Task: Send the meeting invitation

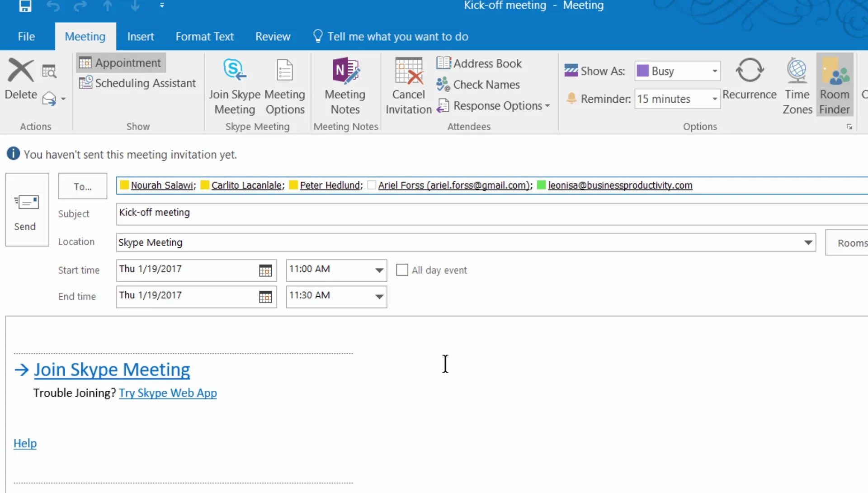Action: (27, 209)
